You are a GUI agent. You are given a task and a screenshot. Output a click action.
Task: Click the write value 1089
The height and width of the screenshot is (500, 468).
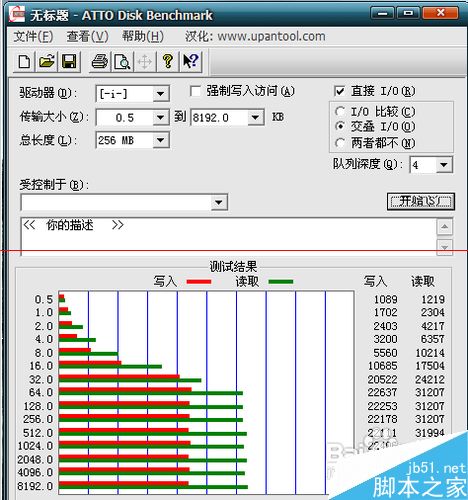pyautogui.click(x=386, y=299)
